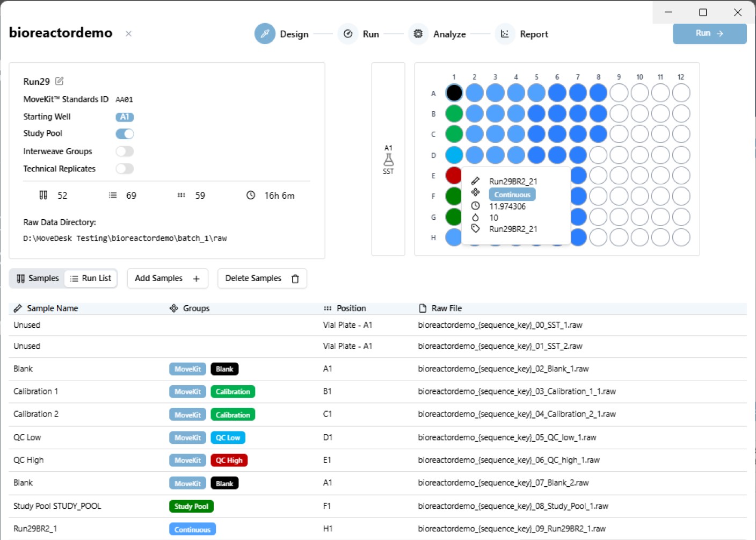Click the Sample Name column header
Screen dimensions: 756x540
[x=53, y=308]
